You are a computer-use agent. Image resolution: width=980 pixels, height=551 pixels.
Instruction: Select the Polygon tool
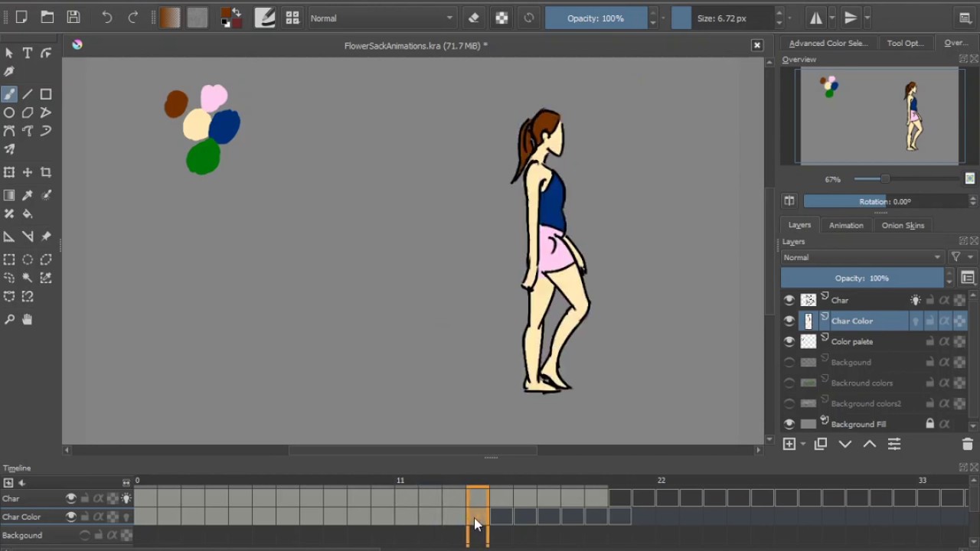28,112
